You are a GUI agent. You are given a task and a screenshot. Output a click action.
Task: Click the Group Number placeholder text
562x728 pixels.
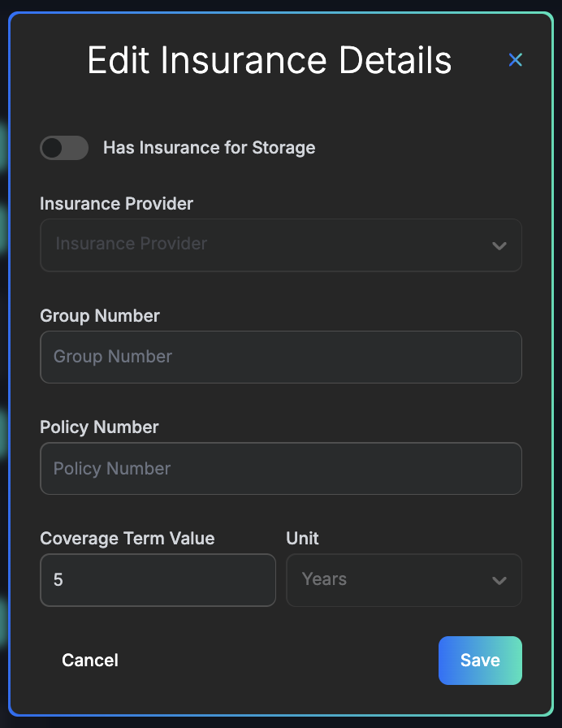point(114,357)
